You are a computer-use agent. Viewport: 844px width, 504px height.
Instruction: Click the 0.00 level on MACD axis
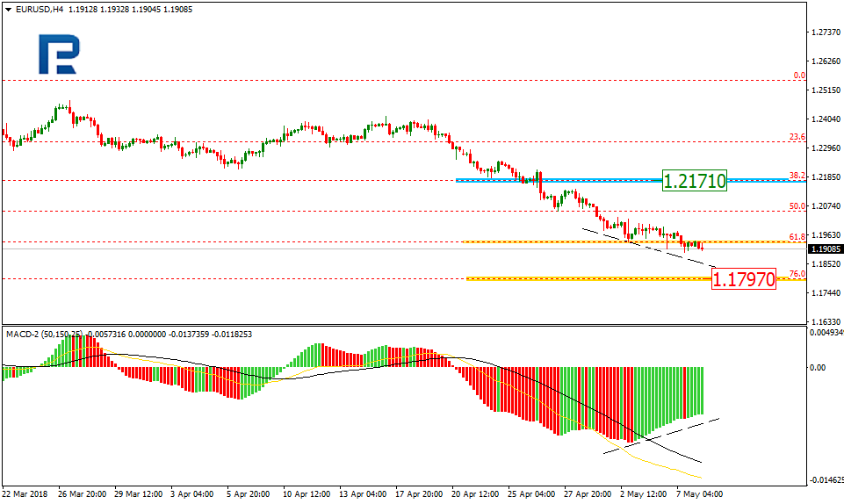(x=818, y=367)
